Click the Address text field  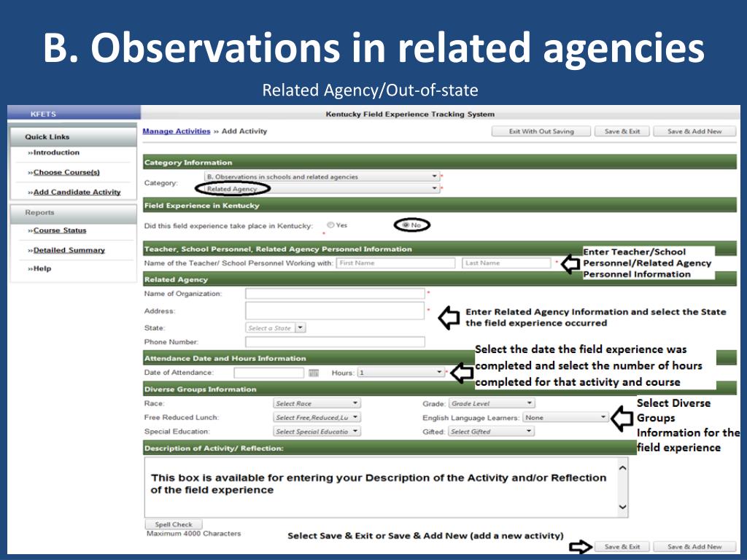click(x=335, y=311)
